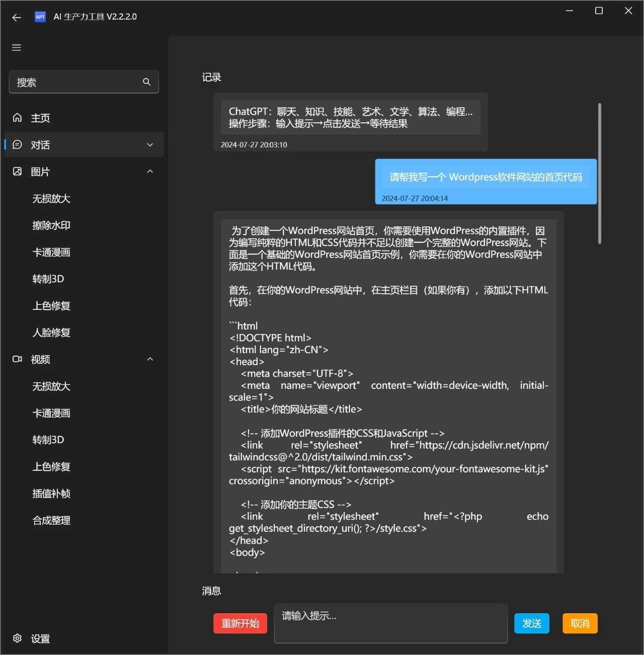
Task: Click the gear icon beside 设置
Action: [17, 638]
